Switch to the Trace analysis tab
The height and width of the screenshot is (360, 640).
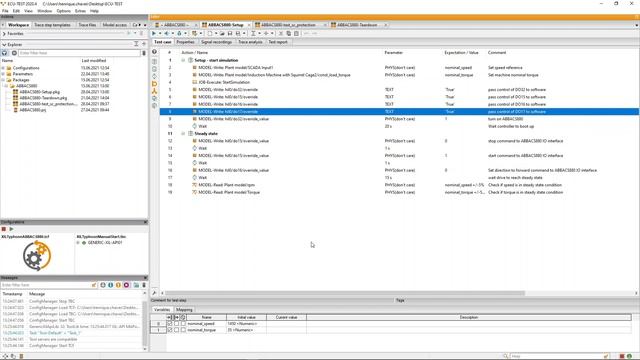pyautogui.click(x=250, y=42)
